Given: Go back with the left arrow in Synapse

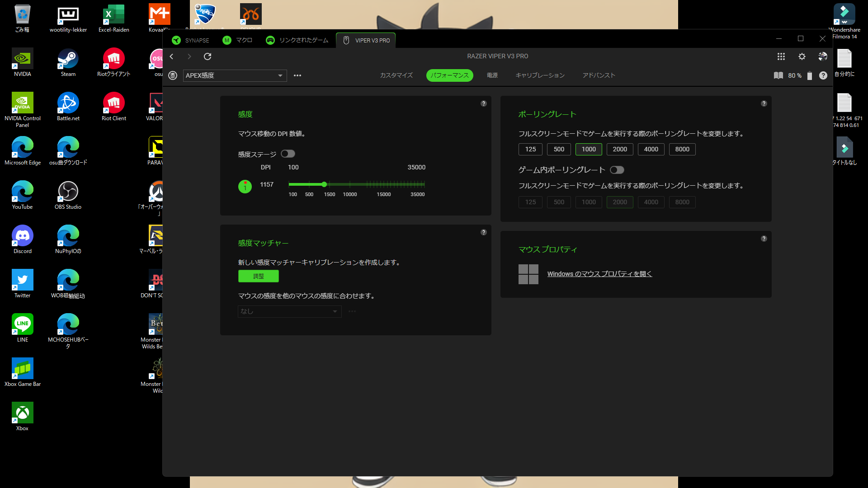Looking at the screenshot, I should tap(171, 56).
